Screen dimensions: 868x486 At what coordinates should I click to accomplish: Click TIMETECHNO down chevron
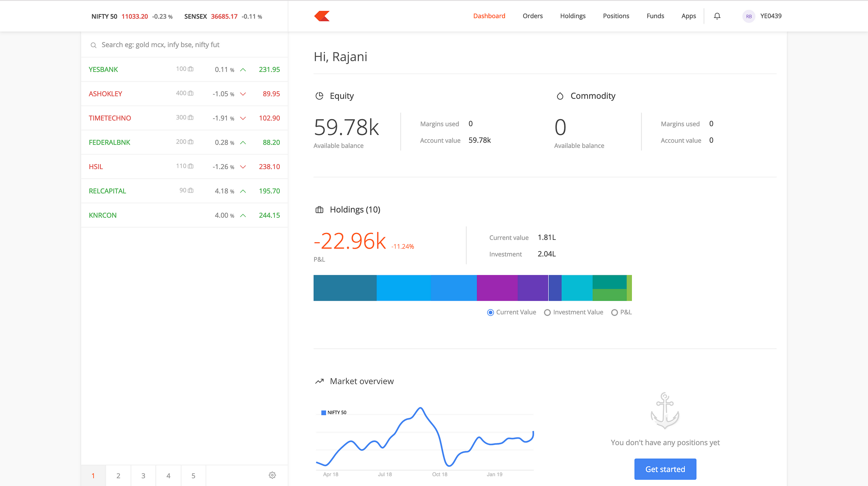(x=243, y=118)
